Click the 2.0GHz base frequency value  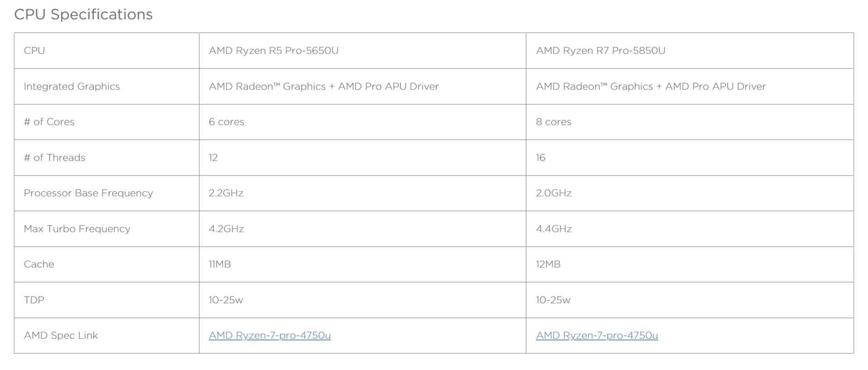coord(553,193)
